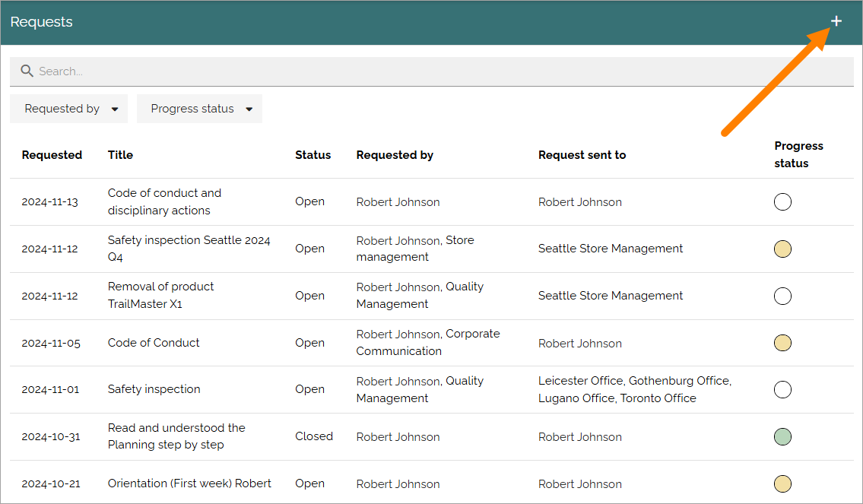Open Code of conduct and disciplinary actions
This screenshot has width=863, height=504.
(x=164, y=201)
